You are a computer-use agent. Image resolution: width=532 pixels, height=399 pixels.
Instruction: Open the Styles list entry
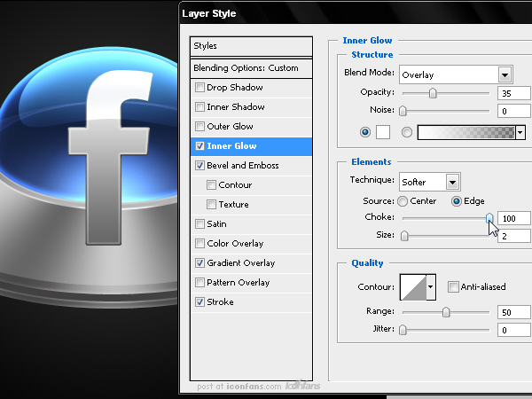251,46
